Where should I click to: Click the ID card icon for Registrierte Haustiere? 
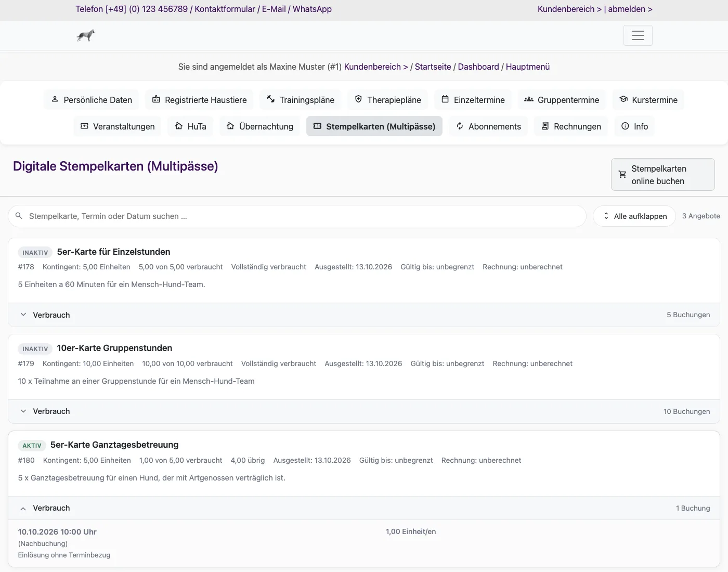(156, 99)
